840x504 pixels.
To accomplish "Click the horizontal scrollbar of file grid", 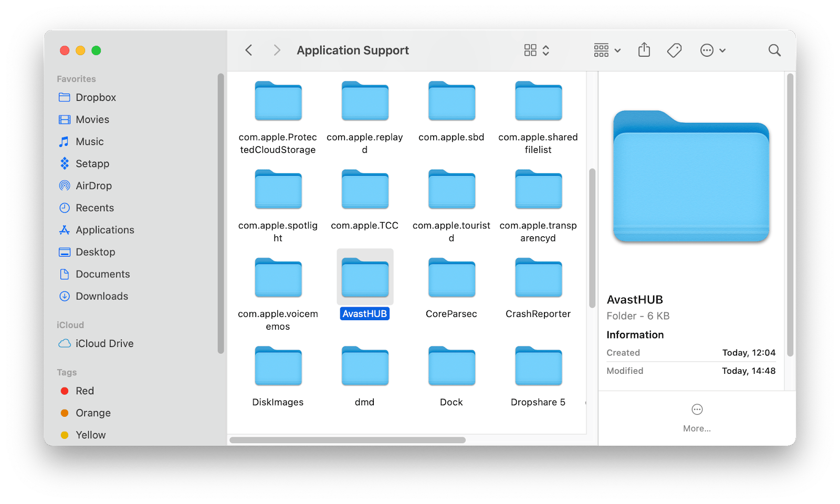I will 348,440.
